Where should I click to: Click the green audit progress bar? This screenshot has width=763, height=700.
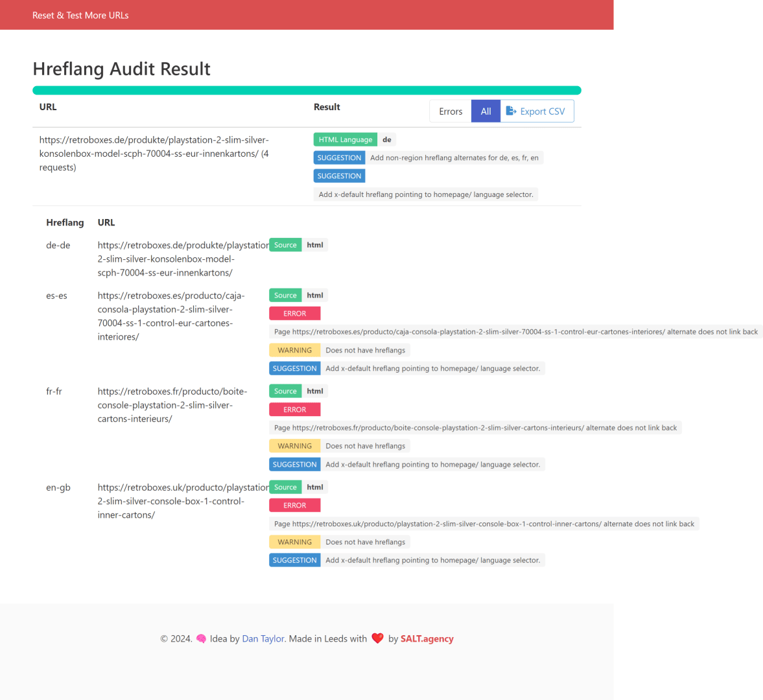307,91
